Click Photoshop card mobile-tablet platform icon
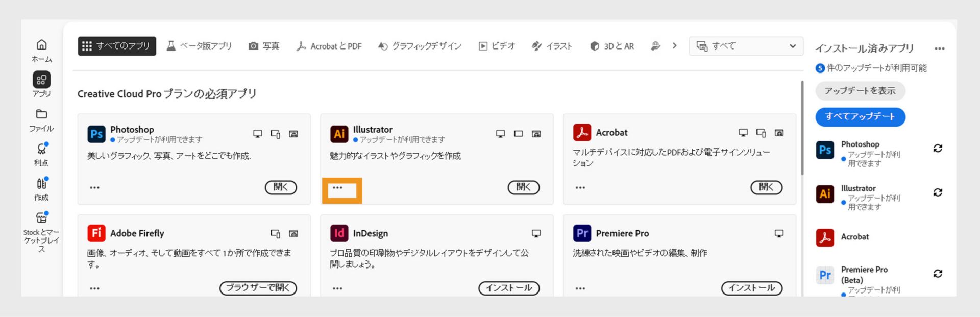 [276, 134]
